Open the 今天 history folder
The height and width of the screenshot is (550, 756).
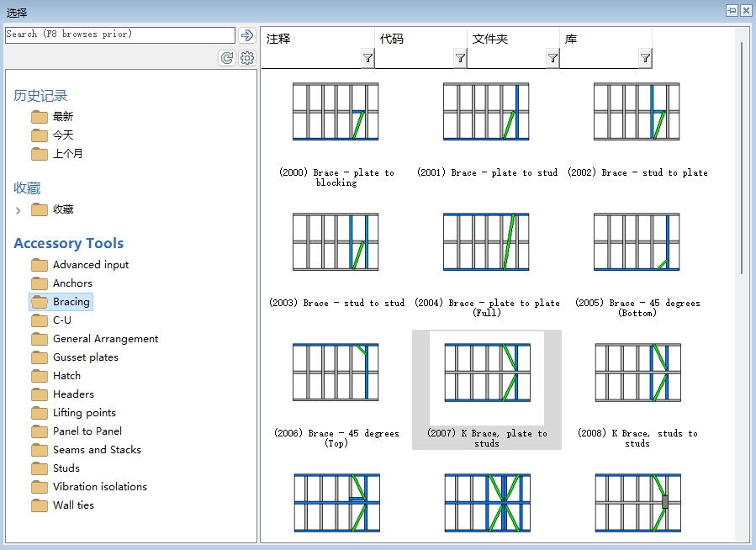pos(52,135)
